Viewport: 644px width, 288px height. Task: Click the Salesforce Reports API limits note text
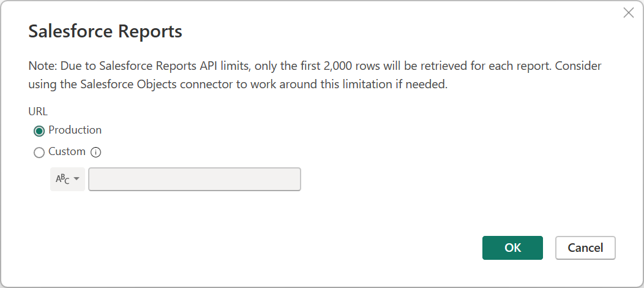[315, 75]
